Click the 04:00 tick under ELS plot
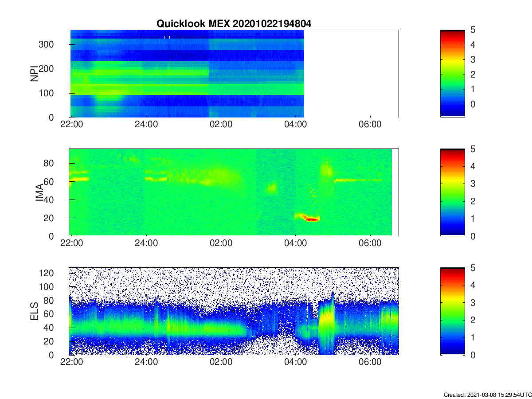 pyautogui.click(x=296, y=362)
